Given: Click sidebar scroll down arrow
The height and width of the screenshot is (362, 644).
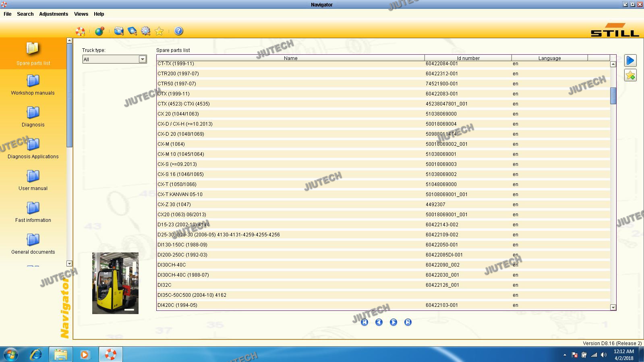Looking at the screenshot, I should 69,264.
